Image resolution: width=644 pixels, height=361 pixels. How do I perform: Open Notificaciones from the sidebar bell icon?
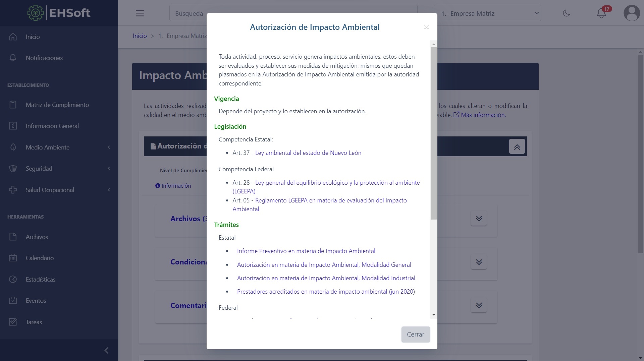click(x=13, y=58)
